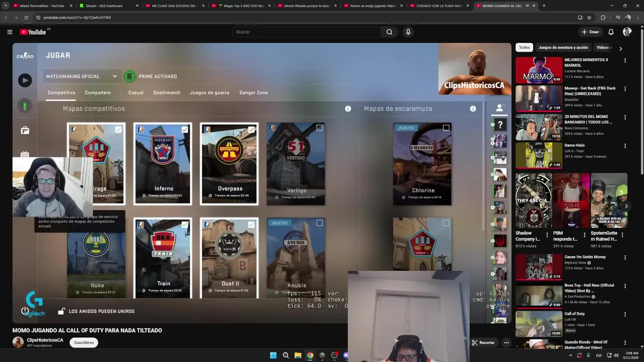The width and height of the screenshot is (644, 362).
Task: Open the Chrome extensions puzzle icon
Action: coord(603,17)
